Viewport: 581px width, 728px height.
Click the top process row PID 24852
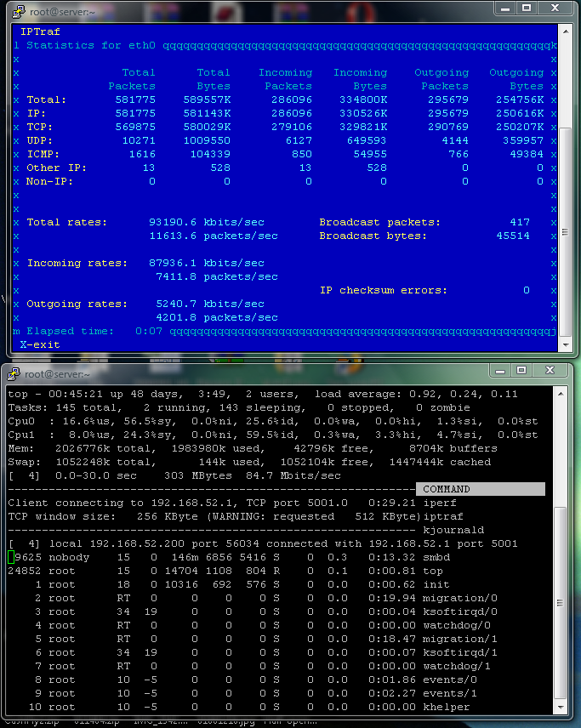tap(225, 571)
